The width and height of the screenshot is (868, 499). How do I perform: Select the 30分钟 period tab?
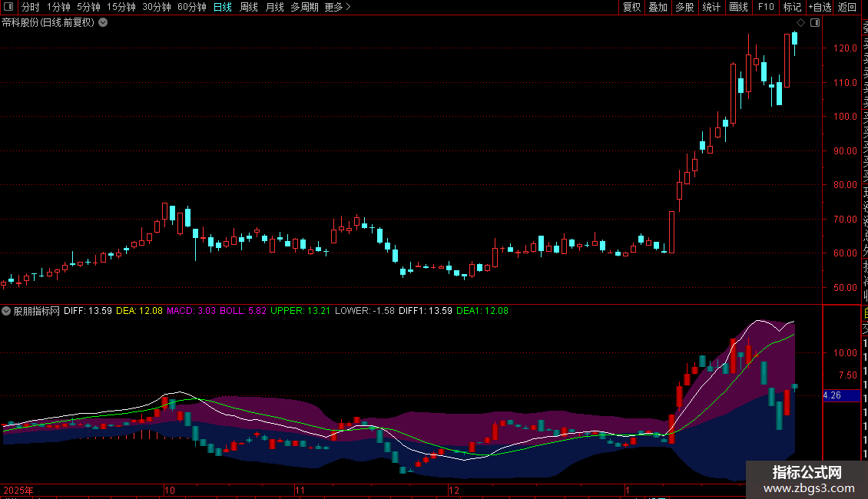pyautogui.click(x=157, y=7)
